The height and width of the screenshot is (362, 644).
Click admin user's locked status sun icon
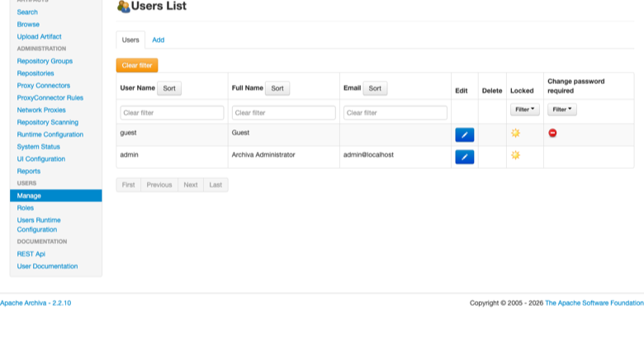point(515,155)
